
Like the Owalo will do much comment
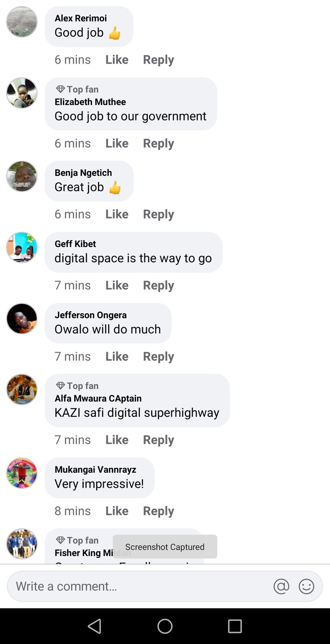click(x=117, y=356)
